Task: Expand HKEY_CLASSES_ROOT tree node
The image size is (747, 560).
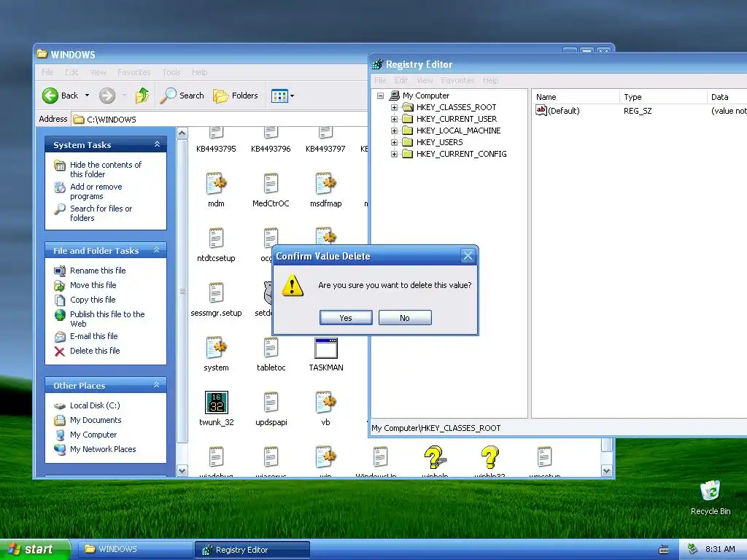Action: click(x=394, y=107)
